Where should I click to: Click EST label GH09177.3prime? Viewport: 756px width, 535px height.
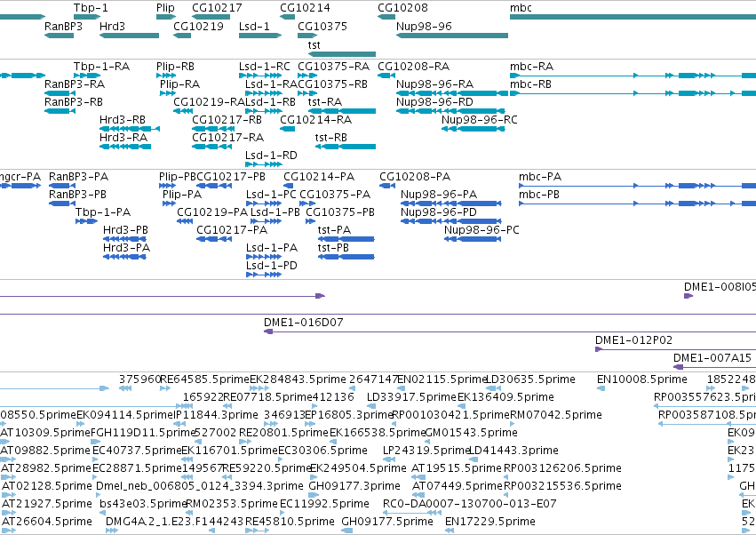(354, 486)
